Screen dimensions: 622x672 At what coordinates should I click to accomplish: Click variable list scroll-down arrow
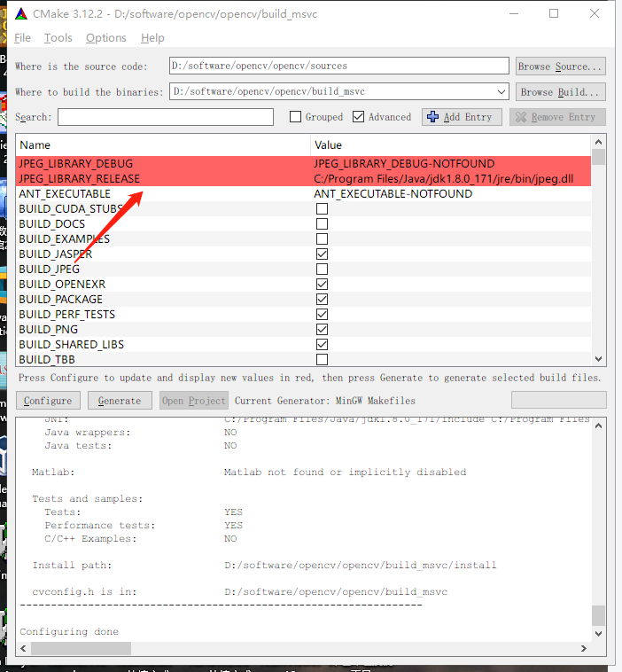pyautogui.click(x=598, y=359)
